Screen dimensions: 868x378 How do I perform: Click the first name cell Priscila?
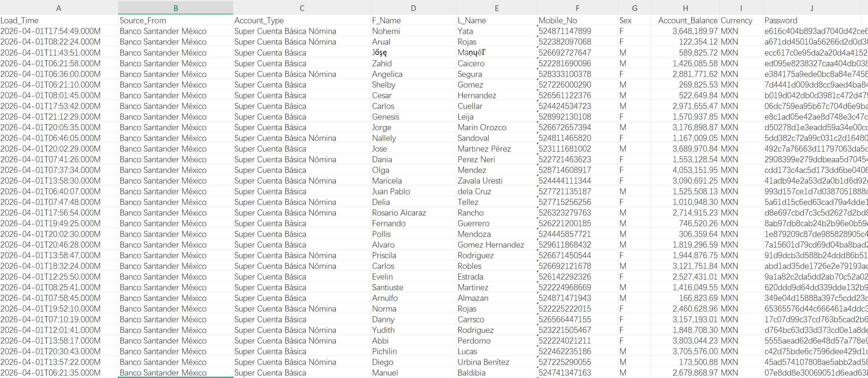pyautogui.click(x=413, y=255)
